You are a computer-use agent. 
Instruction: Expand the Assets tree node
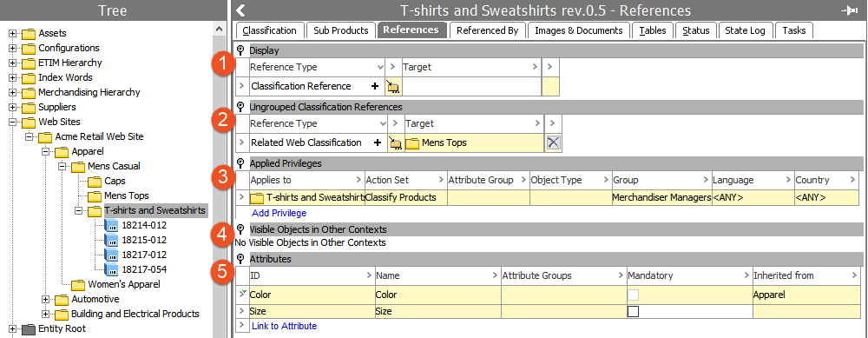click(13, 33)
